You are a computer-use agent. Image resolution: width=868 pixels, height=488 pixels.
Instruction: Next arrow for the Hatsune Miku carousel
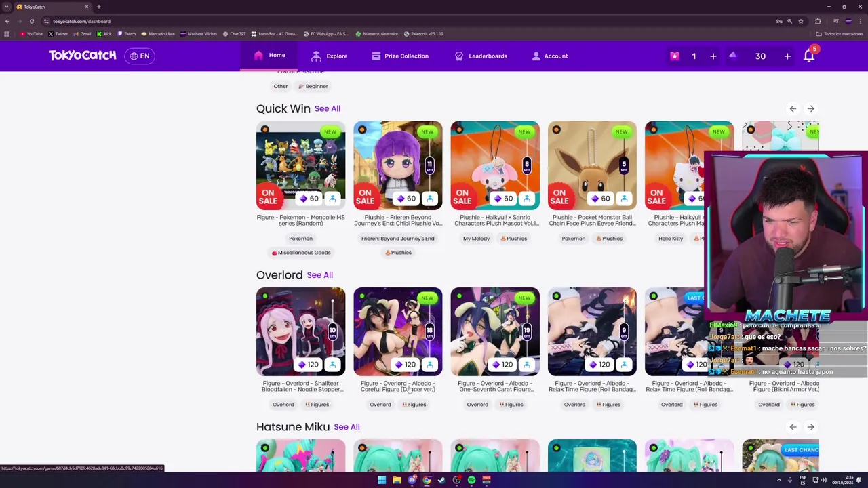pyautogui.click(x=810, y=427)
